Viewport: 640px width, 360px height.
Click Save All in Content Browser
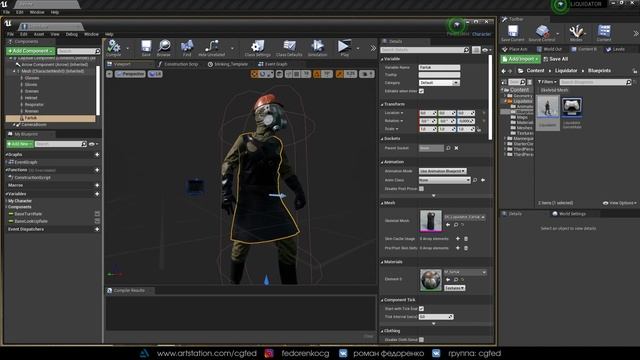[x=556, y=59]
